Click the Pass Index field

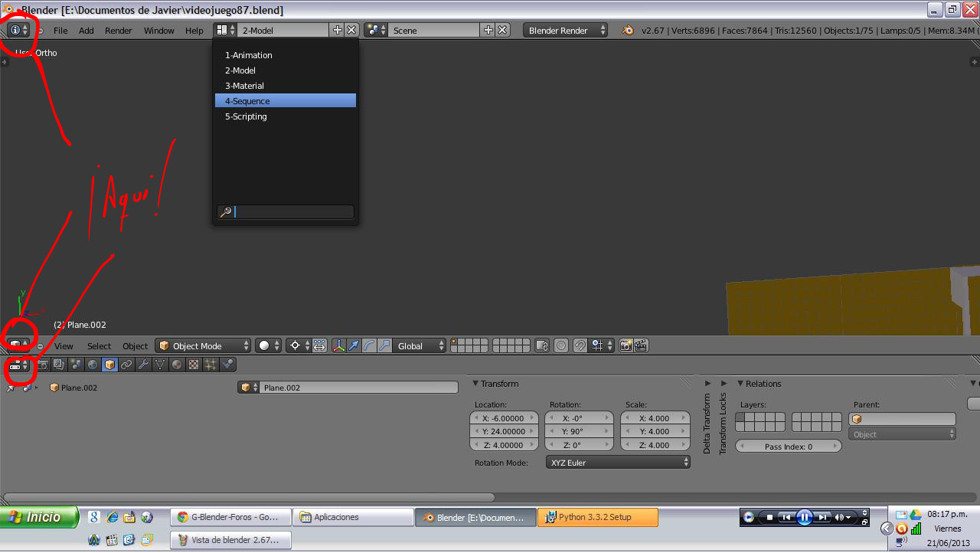pos(789,447)
